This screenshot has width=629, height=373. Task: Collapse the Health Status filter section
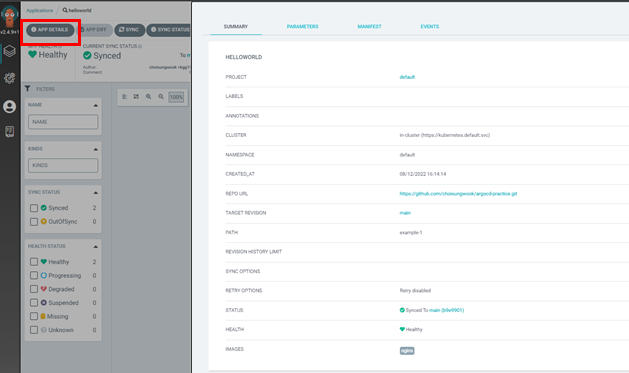(x=95, y=247)
